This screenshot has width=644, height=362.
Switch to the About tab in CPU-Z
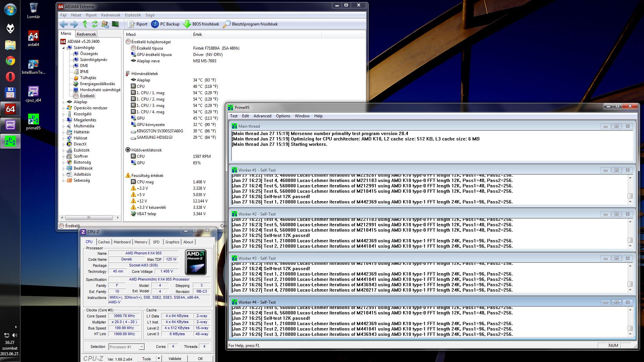click(x=188, y=242)
